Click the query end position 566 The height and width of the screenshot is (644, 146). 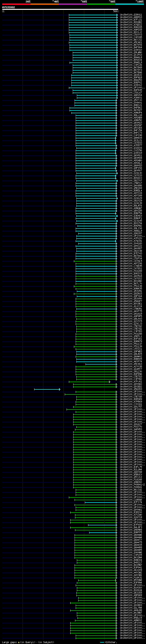115,11
